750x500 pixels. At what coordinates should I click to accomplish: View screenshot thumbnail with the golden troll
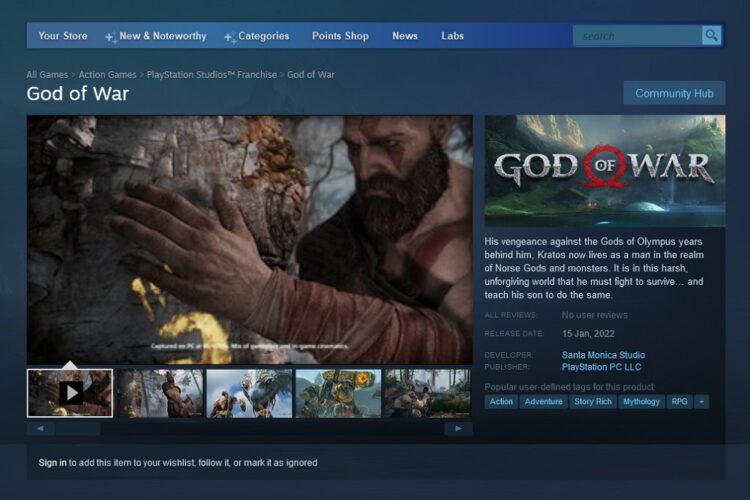tap(339, 393)
